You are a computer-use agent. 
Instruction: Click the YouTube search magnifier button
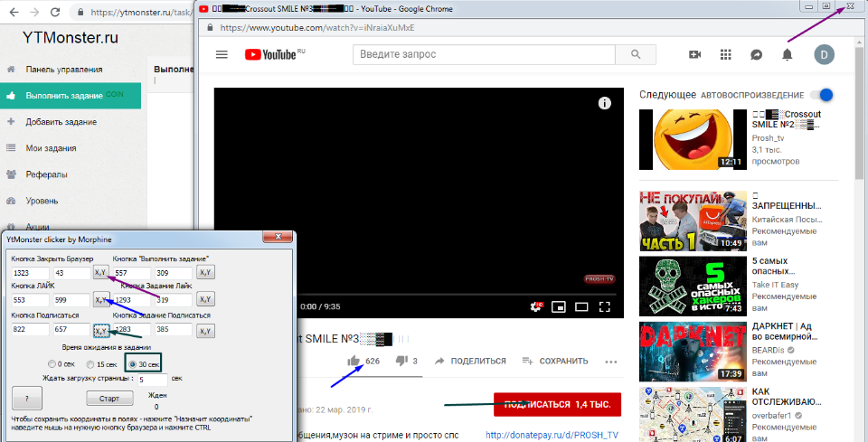(x=636, y=54)
